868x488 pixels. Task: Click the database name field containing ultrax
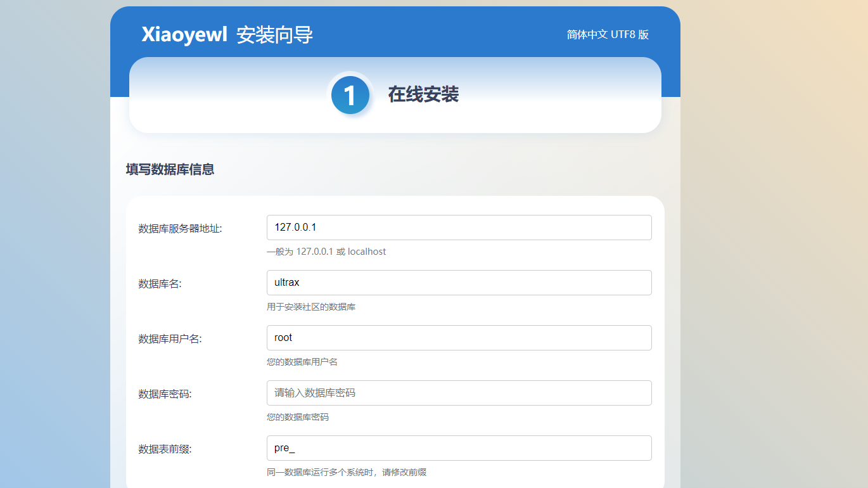(459, 283)
